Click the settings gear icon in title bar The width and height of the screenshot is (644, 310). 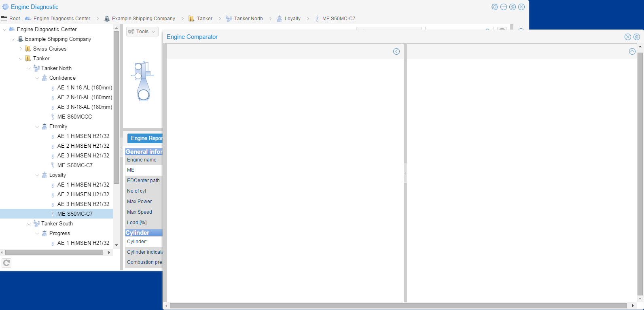tap(494, 7)
